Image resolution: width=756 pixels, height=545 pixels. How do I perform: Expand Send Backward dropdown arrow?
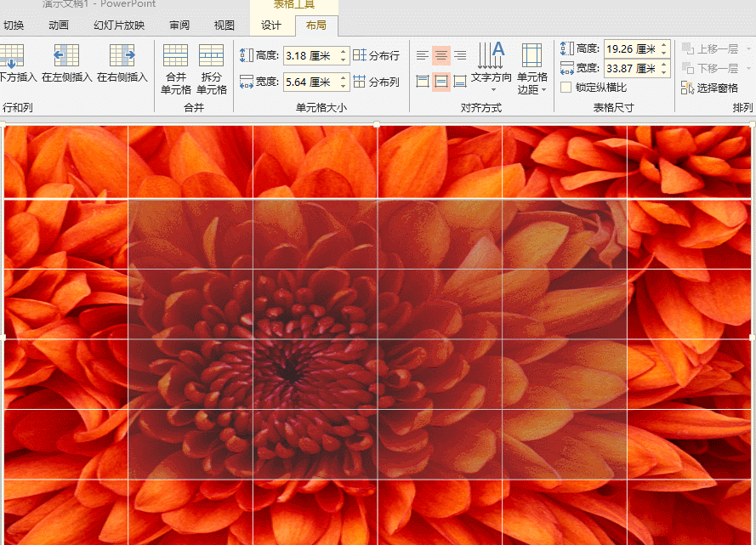tap(748, 68)
